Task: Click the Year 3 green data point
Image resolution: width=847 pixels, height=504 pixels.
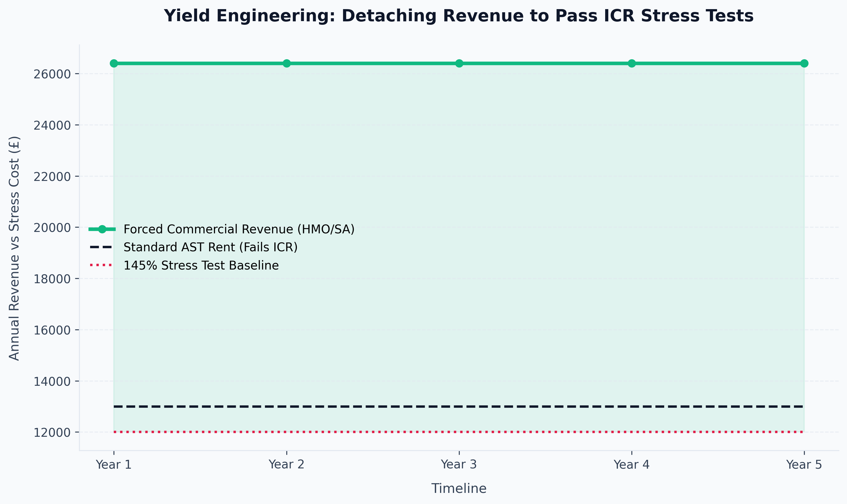Action: [459, 64]
